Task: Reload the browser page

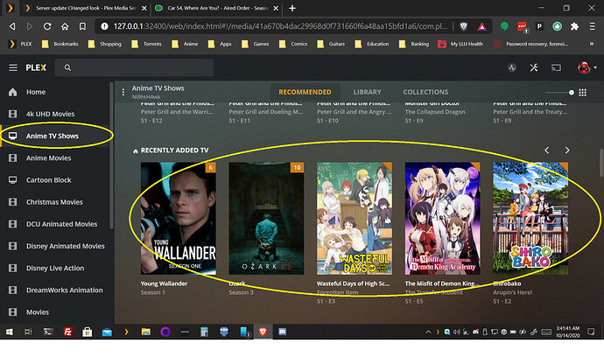Action: click(47, 26)
